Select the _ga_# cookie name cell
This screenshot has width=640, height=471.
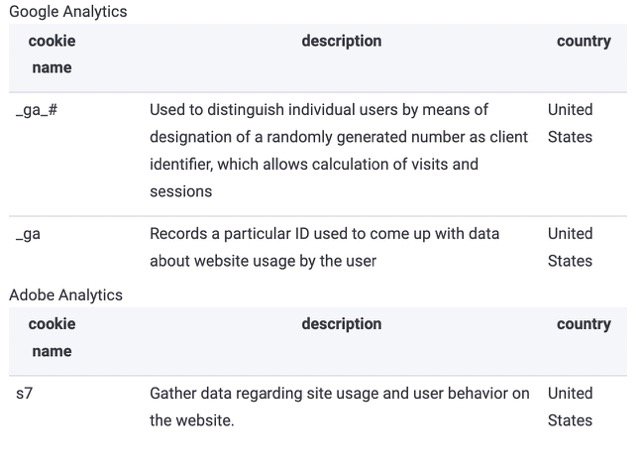point(36,110)
